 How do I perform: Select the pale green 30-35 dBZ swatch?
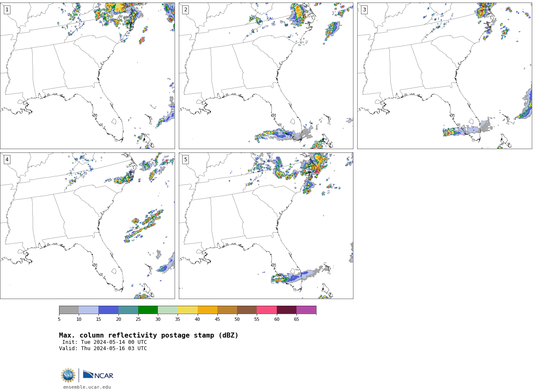tap(167, 310)
